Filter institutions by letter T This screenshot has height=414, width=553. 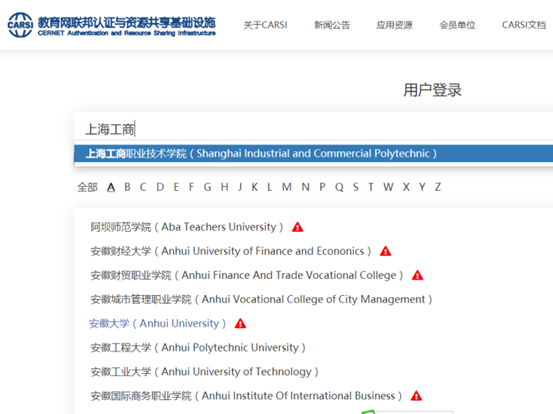click(371, 187)
